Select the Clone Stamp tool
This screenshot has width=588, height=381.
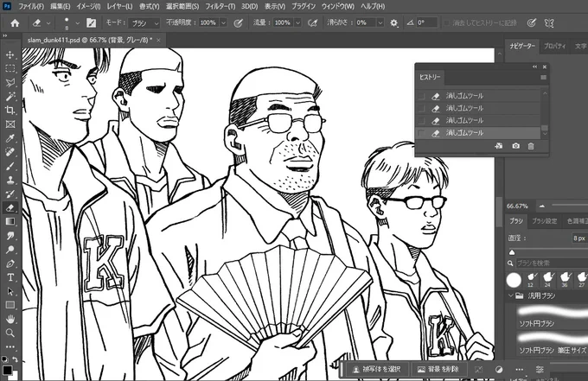(10, 180)
